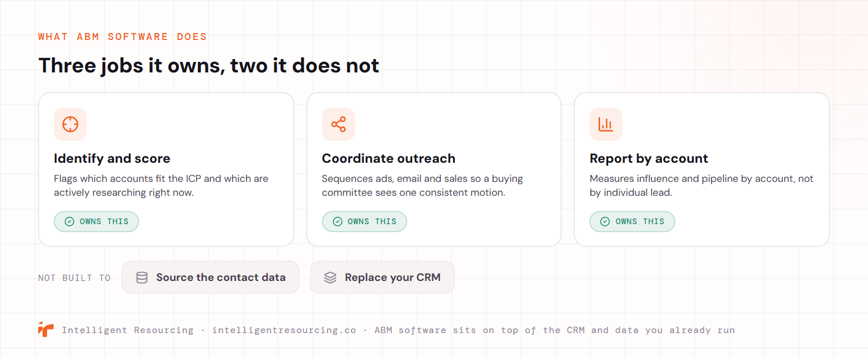Click the Intelligent Resourcing logo in the footer
Viewport: 868px width, 358px height.
pyautogui.click(x=46, y=329)
